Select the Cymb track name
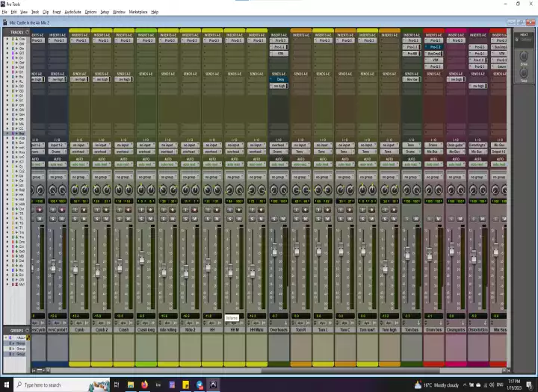 pos(80,330)
